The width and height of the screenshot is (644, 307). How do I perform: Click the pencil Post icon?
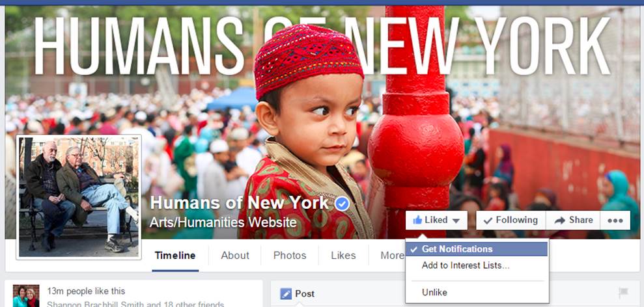286,294
